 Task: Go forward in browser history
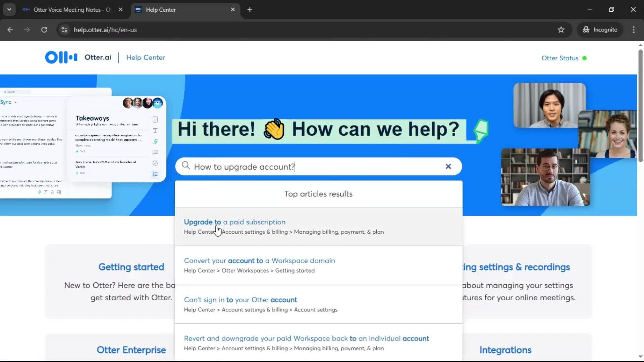pyautogui.click(x=27, y=30)
